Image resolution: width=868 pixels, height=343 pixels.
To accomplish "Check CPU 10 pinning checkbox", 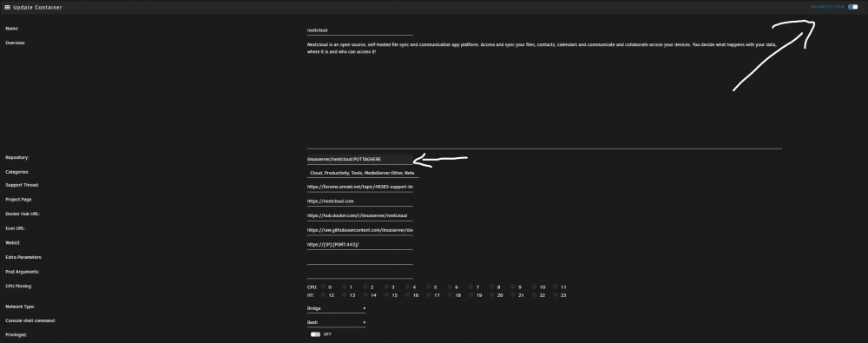I will click(534, 287).
